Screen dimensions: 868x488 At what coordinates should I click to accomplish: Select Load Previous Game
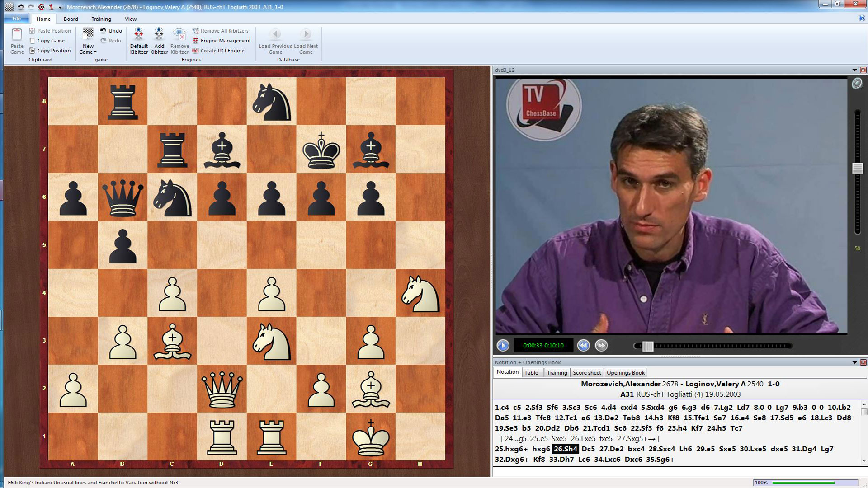tap(275, 40)
